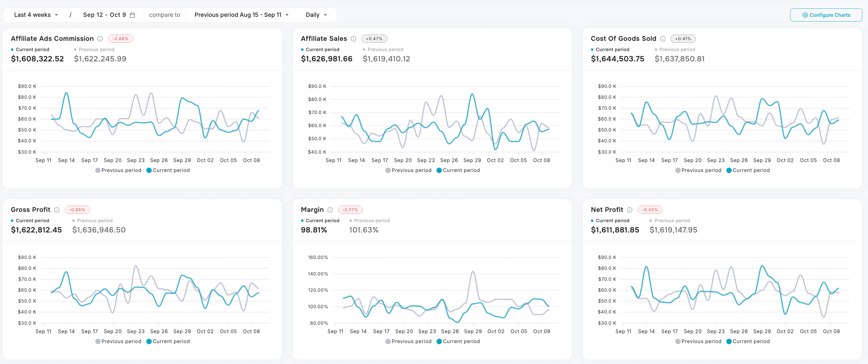This screenshot has width=868, height=364.
Task: Hide Previous period line on Net Profit chart
Action: 698,341
